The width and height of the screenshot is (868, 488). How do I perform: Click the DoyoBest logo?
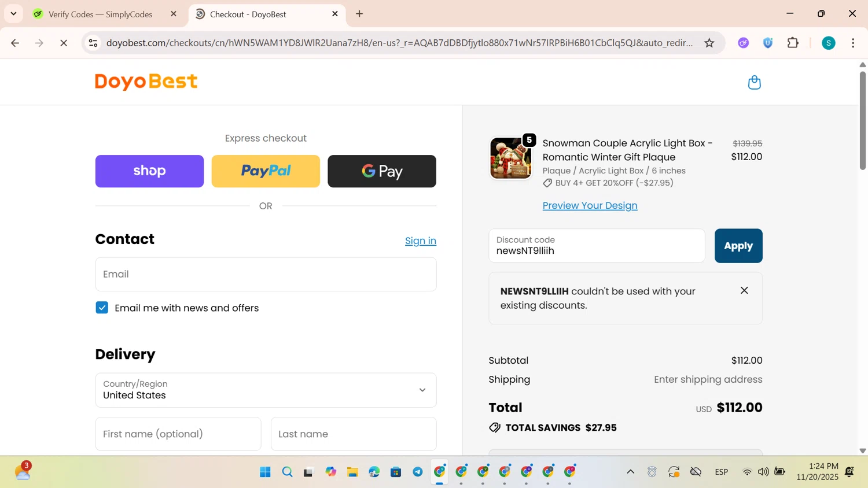coord(146,82)
